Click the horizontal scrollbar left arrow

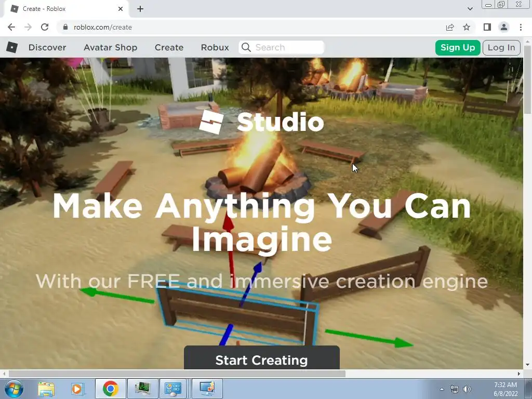pyautogui.click(x=4, y=374)
